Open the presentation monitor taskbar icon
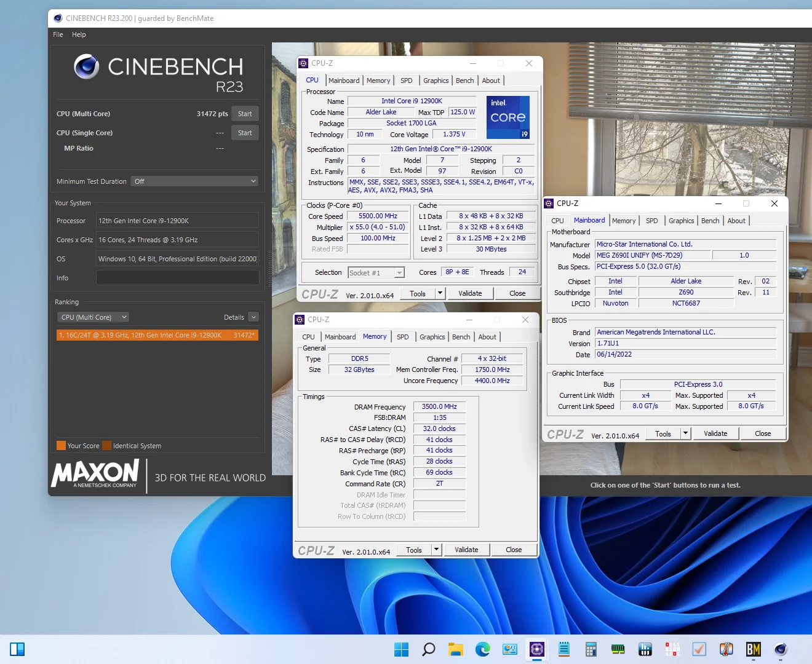 tap(510, 649)
